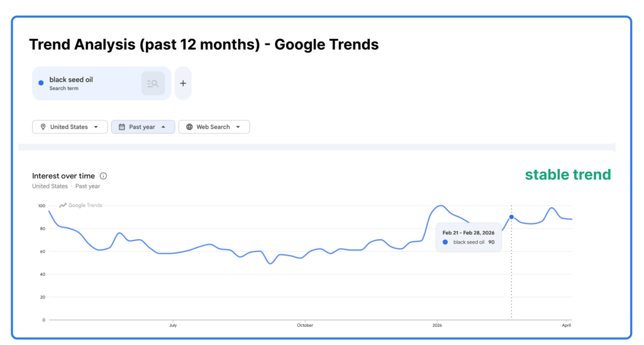Click the black seed oil search term text
This screenshot has width=644, height=345.
click(x=71, y=80)
